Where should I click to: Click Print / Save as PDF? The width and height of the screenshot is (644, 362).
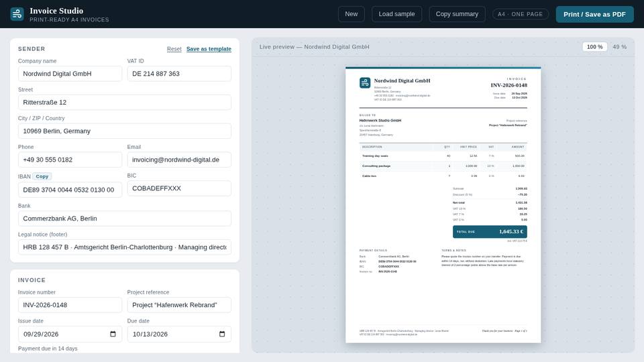pos(595,14)
